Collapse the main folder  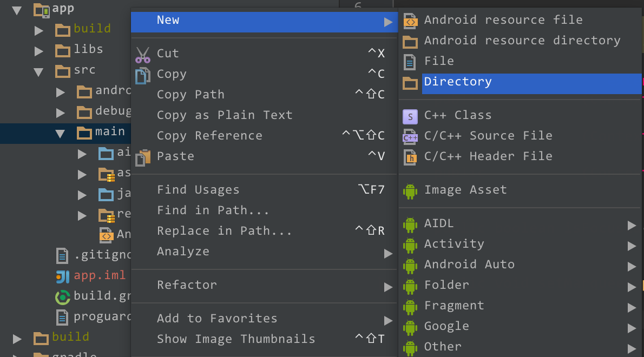tap(61, 134)
